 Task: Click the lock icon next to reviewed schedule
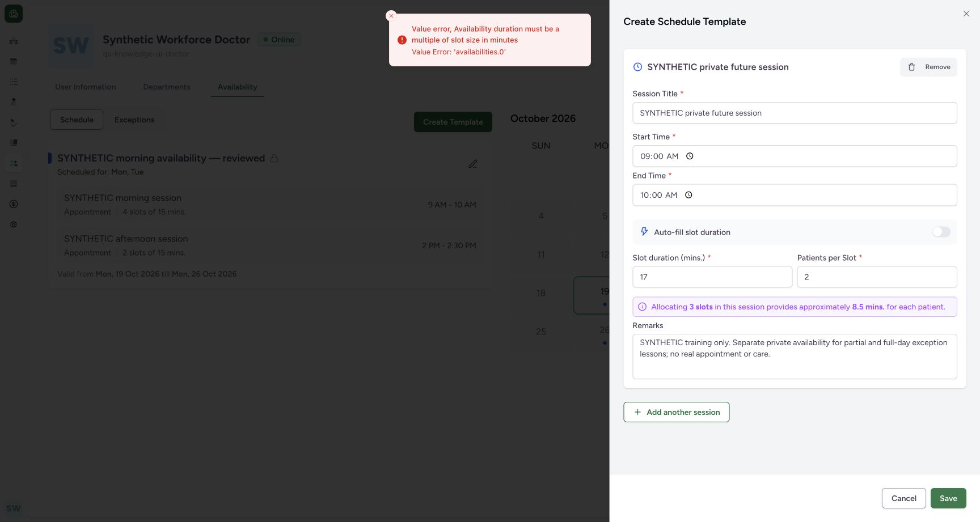(x=274, y=158)
